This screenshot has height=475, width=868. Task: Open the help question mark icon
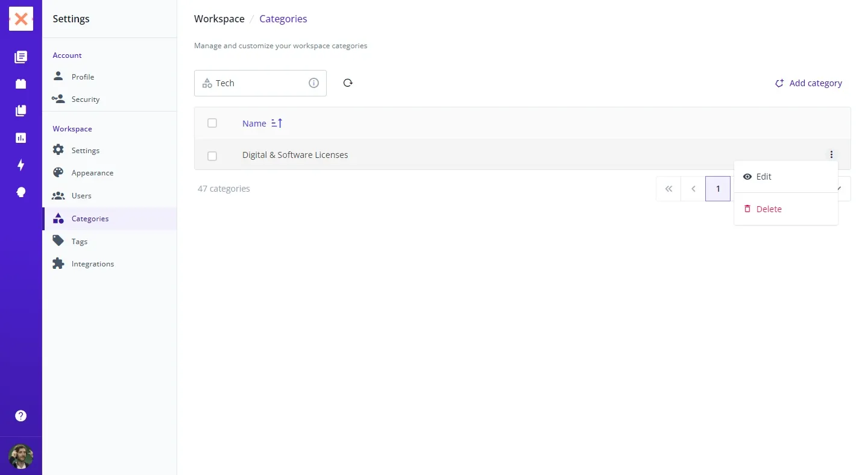(x=21, y=416)
